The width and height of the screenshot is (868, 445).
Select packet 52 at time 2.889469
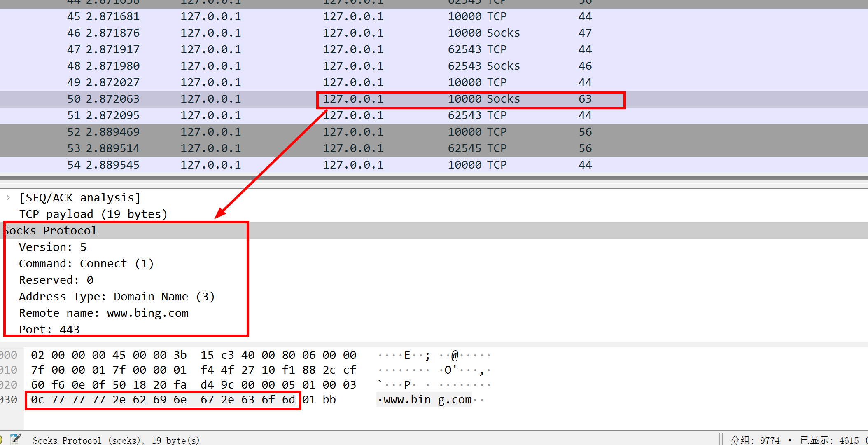(434, 132)
